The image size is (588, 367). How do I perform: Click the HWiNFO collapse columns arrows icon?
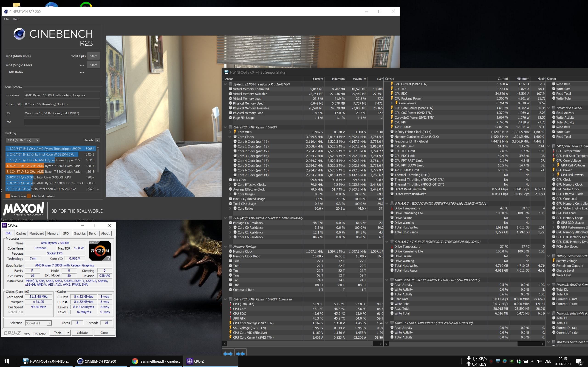(240, 353)
